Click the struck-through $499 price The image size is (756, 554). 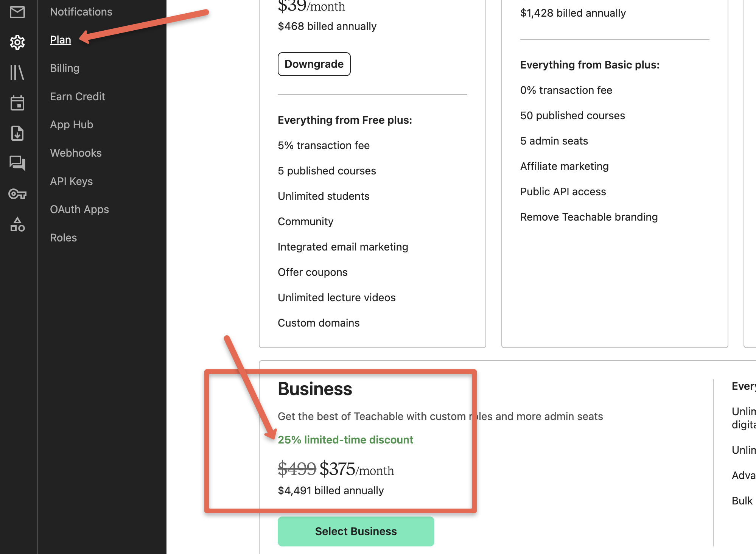[x=297, y=469]
